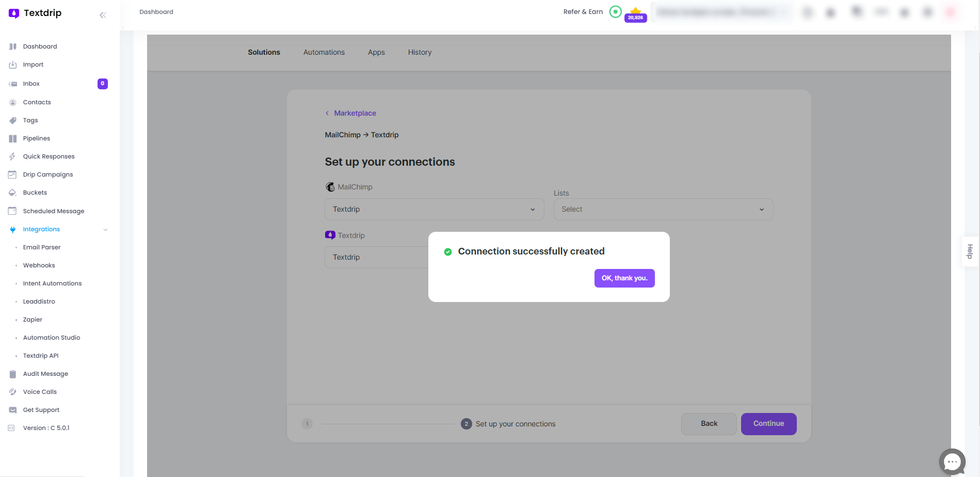980x477 pixels.
Task: Click the Quick Responses lightning icon
Action: point(12,156)
